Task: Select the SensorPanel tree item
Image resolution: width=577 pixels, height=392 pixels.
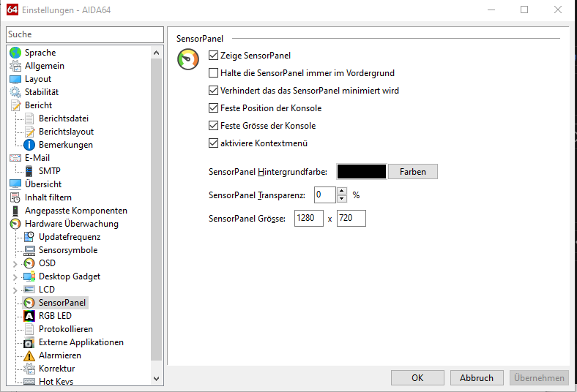Action: [62, 303]
